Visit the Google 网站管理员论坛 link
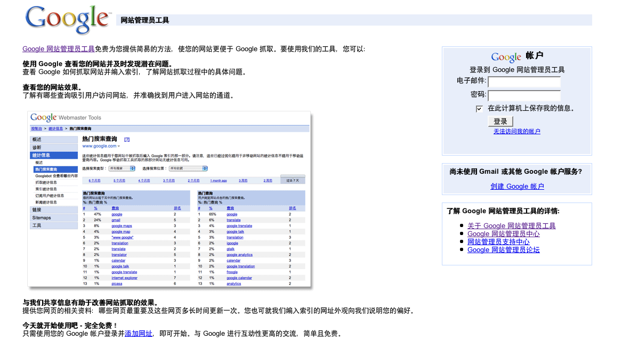 click(503, 250)
